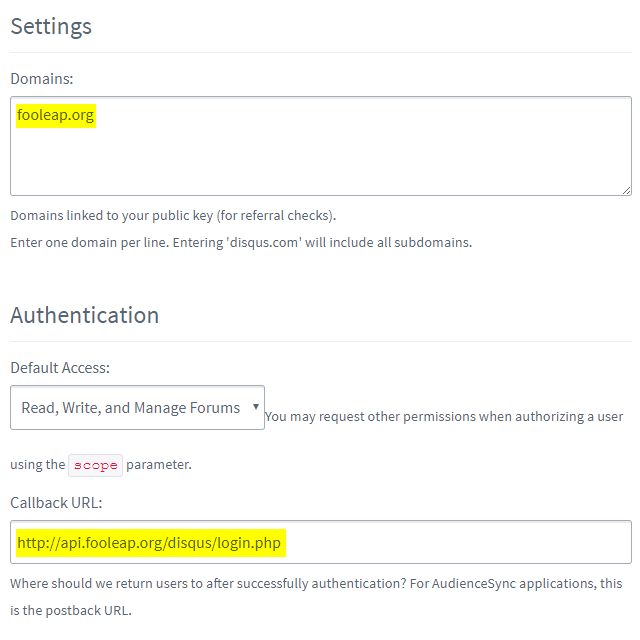Select the Authentication heading

[84, 315]
